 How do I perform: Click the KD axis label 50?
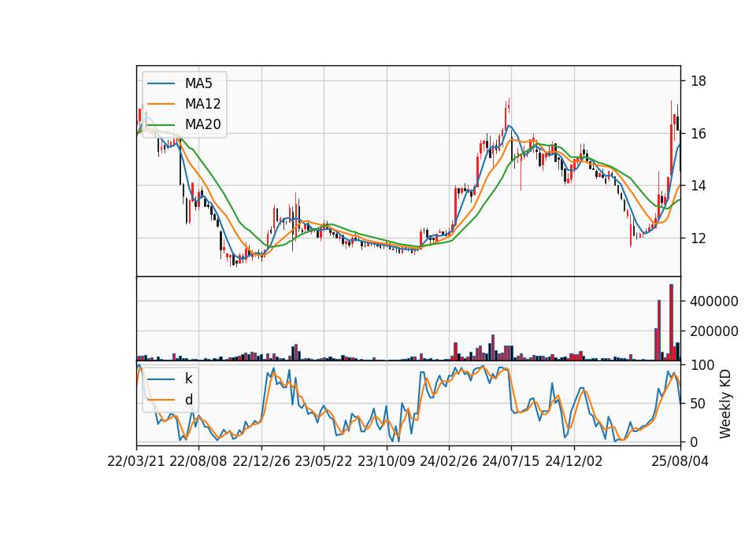click(699, 403)
